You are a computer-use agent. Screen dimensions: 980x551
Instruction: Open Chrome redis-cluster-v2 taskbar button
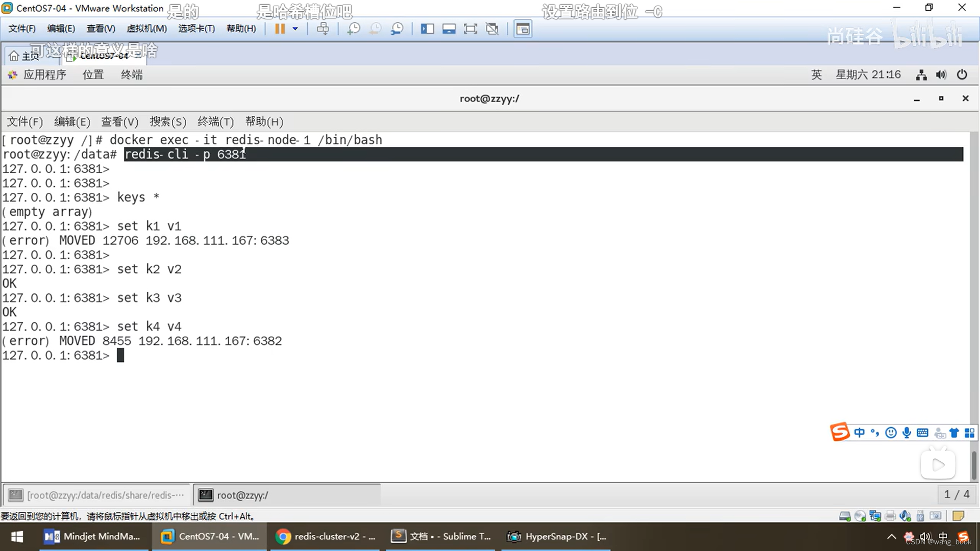(x=326, y=536)
